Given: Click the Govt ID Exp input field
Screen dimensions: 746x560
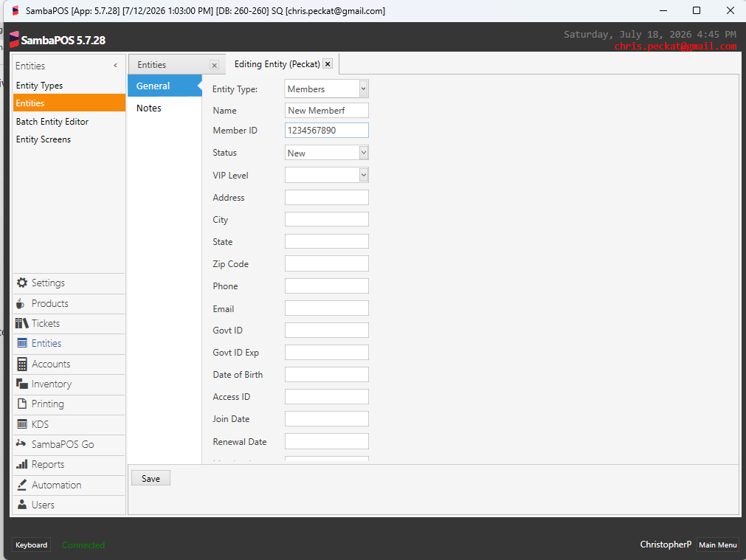Looking at the screenshot, I should [x=327, y=353].
